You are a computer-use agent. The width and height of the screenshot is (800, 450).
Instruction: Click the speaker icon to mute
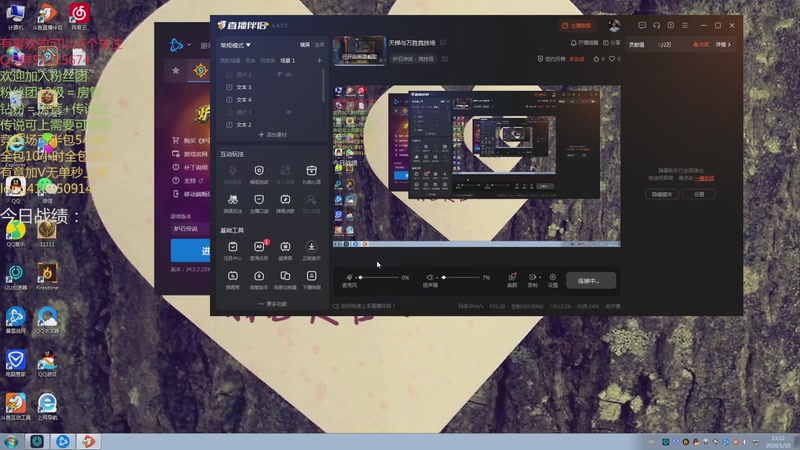coord(430,277)
